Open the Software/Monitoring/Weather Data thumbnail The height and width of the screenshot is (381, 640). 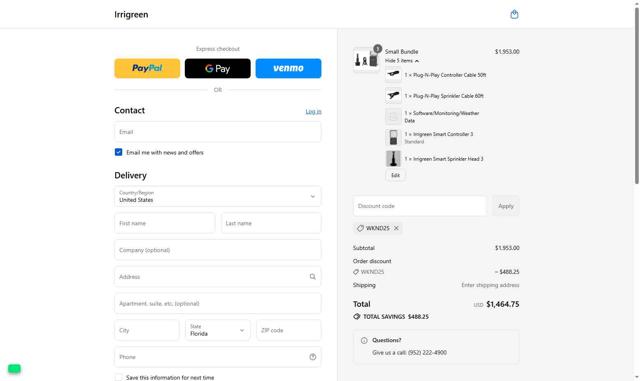[393, 117]
